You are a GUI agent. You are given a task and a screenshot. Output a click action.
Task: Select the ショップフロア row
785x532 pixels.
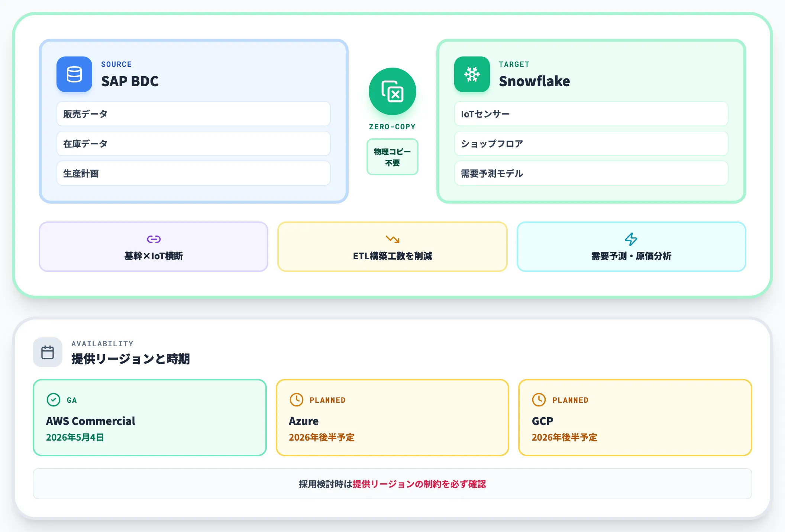click(x=591, y=143)
